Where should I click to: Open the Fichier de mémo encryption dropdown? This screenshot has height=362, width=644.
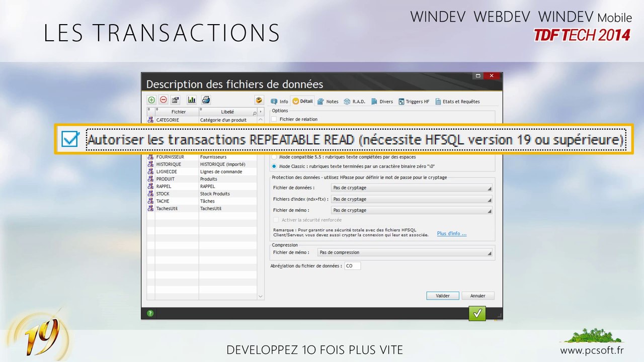412,210
